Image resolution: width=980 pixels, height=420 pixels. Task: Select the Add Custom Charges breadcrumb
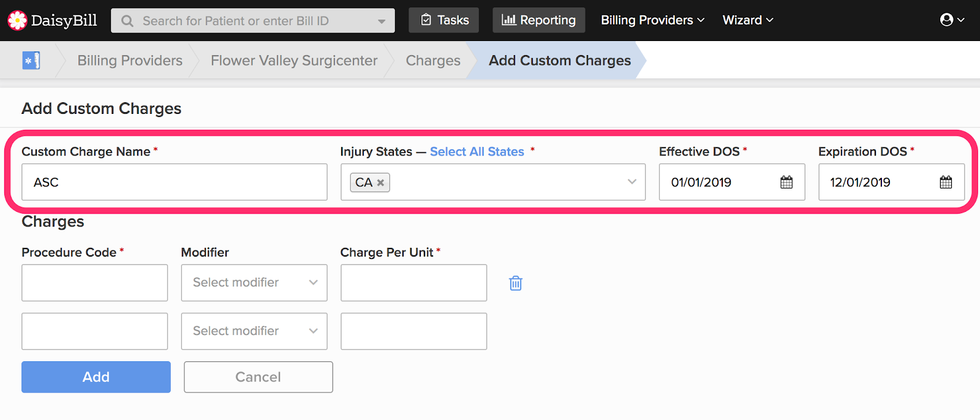(x=560, y=61)
